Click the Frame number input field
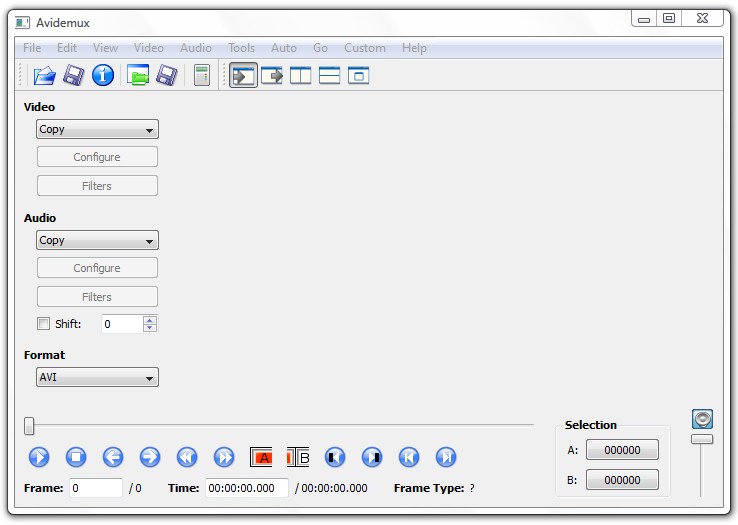The height and width of the screenshot is (525, 738). tap(96, 488)
